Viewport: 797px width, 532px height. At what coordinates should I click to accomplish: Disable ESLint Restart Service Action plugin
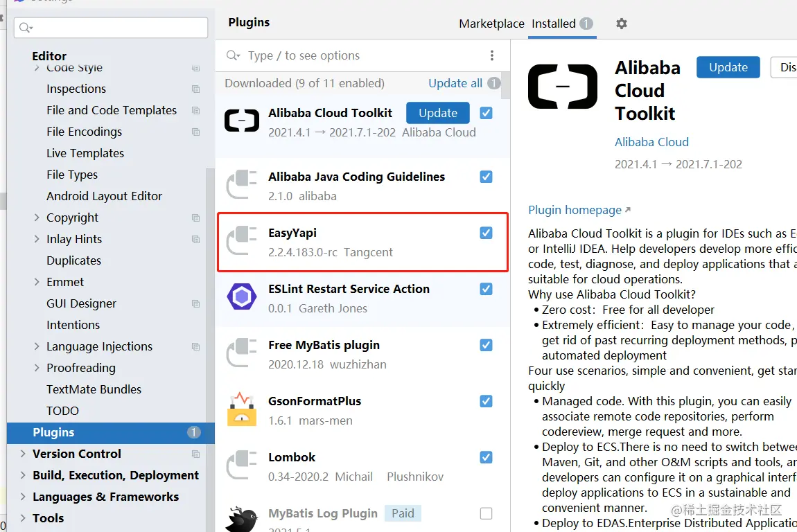click(486, 289)
